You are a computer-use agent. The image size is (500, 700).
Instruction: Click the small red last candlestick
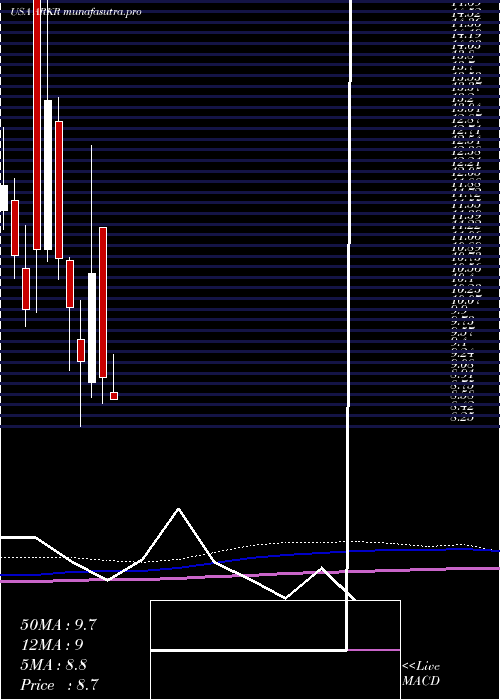(114, 396)
